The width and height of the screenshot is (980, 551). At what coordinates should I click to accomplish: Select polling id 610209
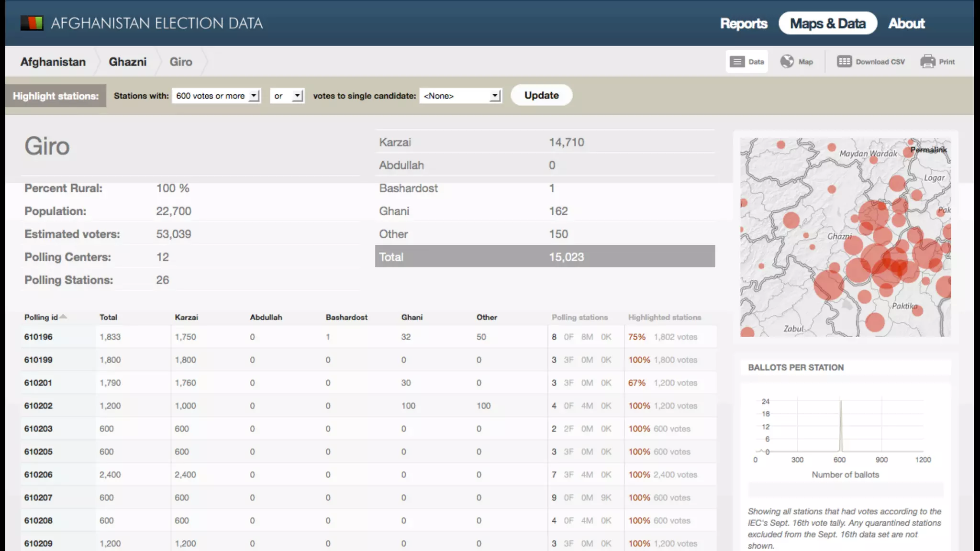click(38, 543)
